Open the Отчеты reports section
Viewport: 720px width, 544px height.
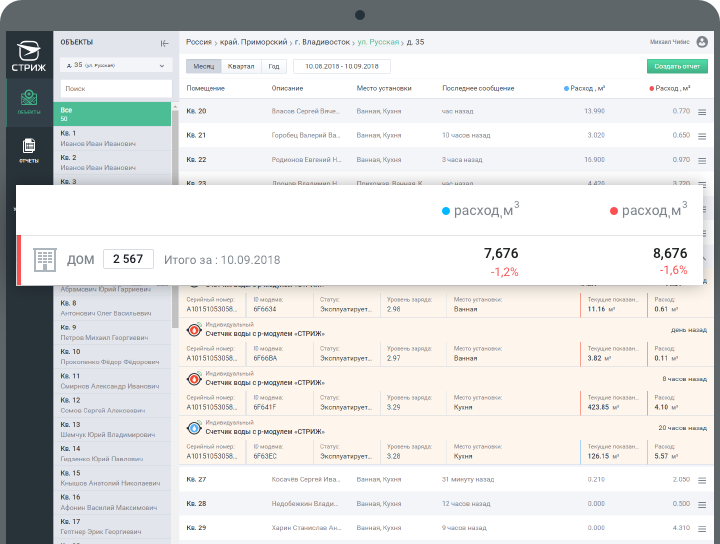point(29,151)
